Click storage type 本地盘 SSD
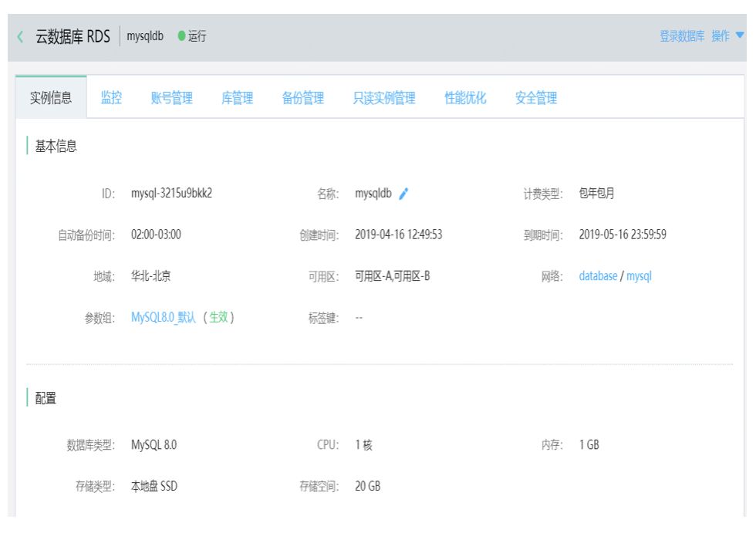 pyautogui.click(x=154, y=486)
